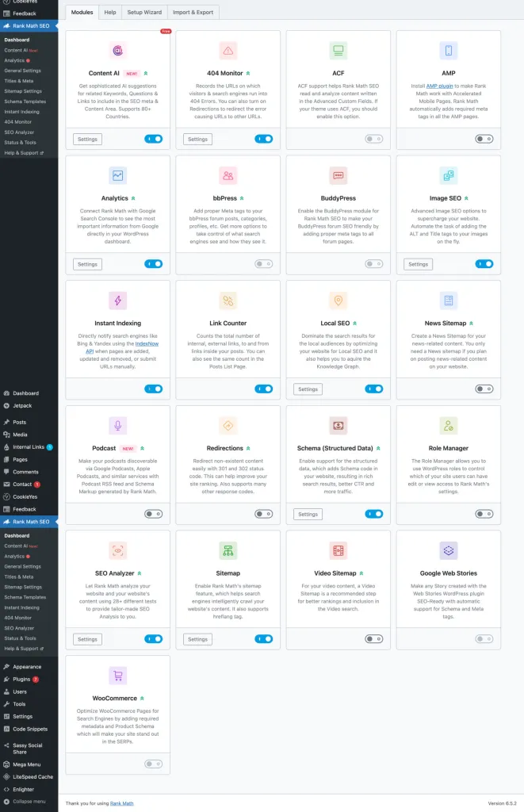Turn on the Video Sitemap toggle

click(374, 639)
